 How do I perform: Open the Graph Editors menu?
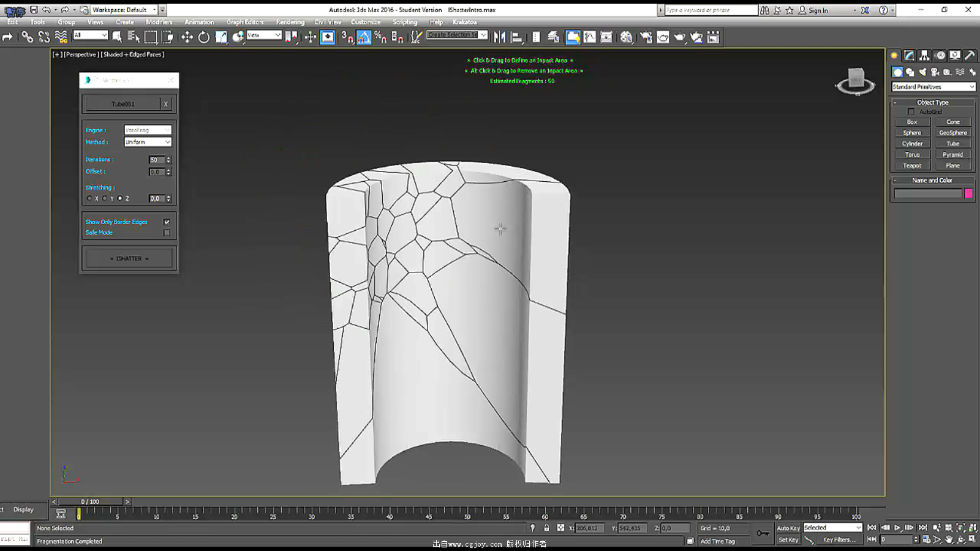[x=245, y=22]
